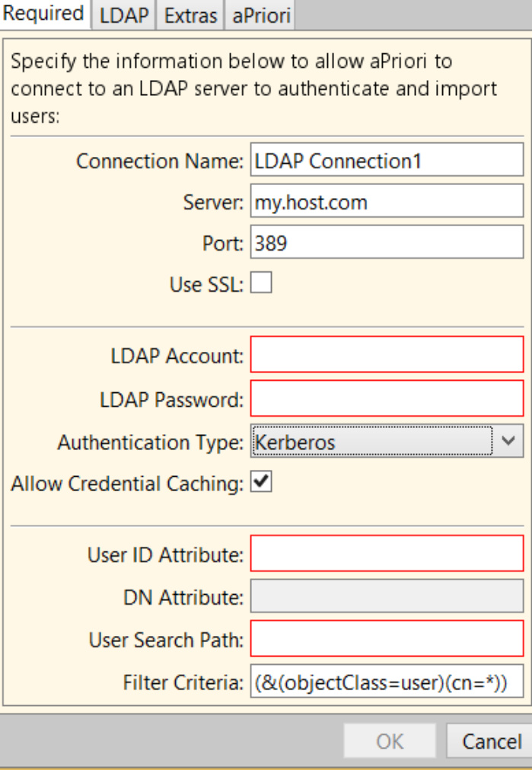Screen dimensions: 532x770
Task: Enable the Use SSL checkbox
Action: (261, 284)
